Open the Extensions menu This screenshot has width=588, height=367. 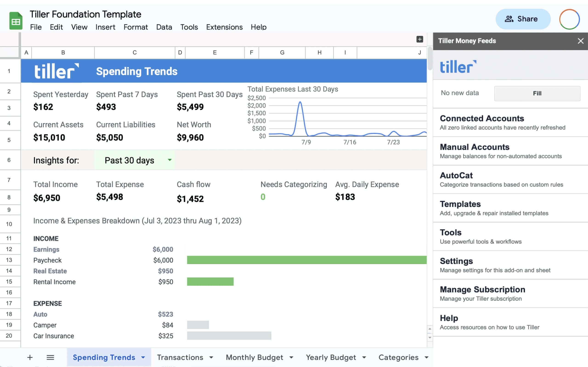tap(224, 27)
